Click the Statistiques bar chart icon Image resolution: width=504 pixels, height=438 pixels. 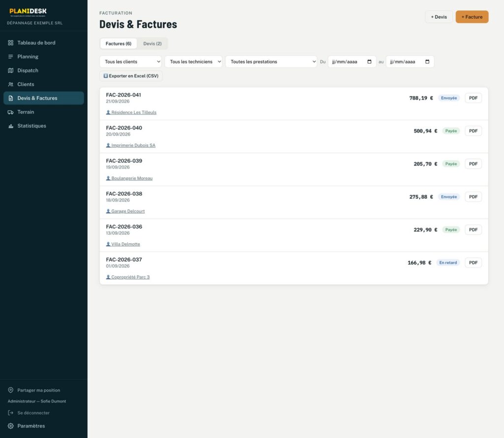[x=11, y=126]
